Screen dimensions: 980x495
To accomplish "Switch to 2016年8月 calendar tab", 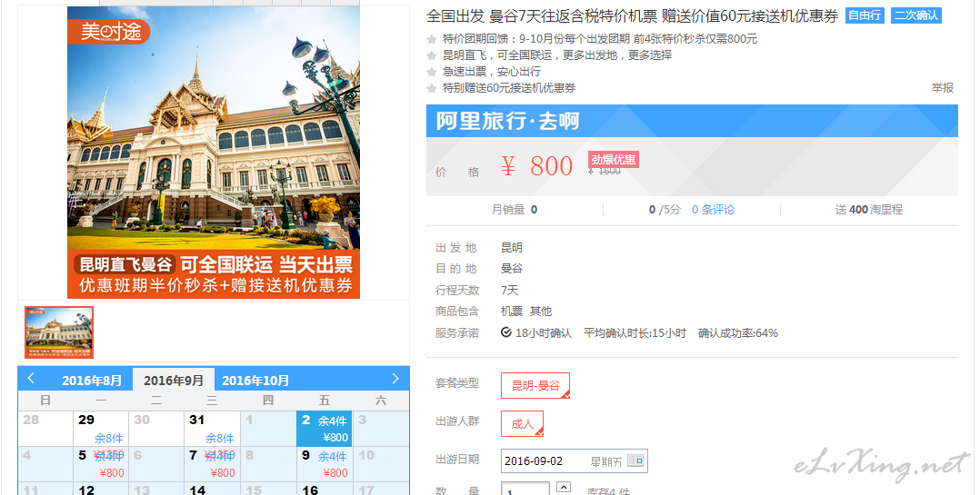I will 91,381.
